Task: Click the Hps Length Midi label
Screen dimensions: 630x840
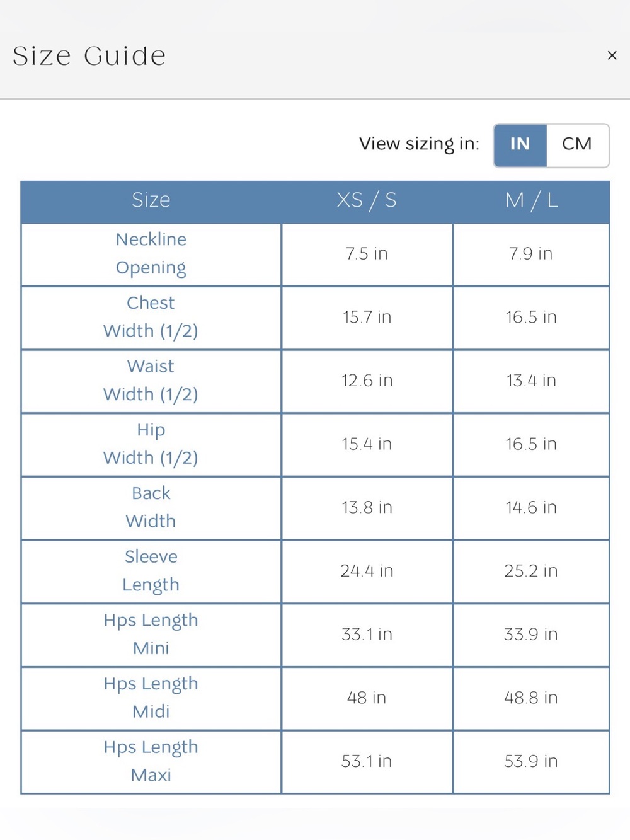Action: tap(151, 698)
